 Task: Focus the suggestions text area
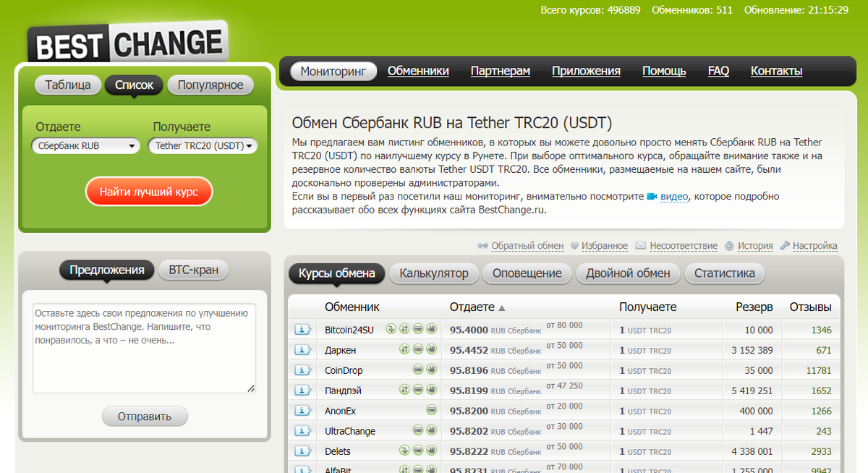pyautogui.click(x=144, y=349)
